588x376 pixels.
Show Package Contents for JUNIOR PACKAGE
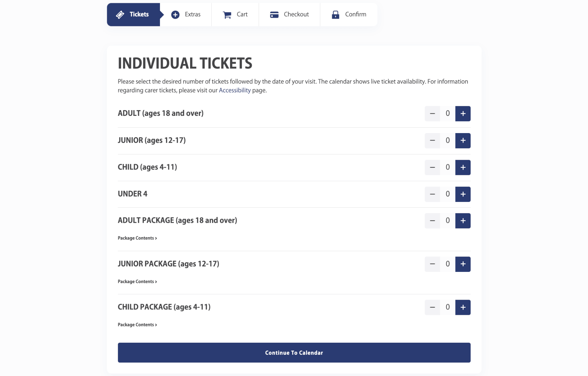pyautogui.click(x=137, y=282)
